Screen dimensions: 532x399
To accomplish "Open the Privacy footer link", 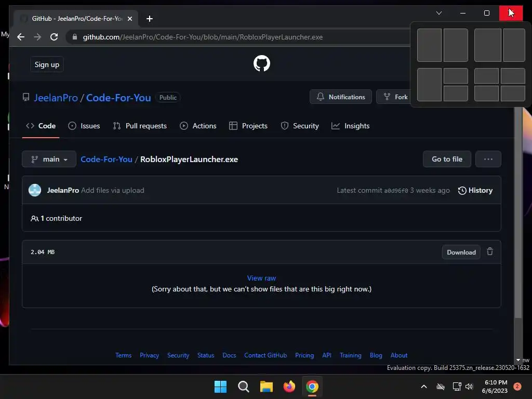I will tap(149, 355).
